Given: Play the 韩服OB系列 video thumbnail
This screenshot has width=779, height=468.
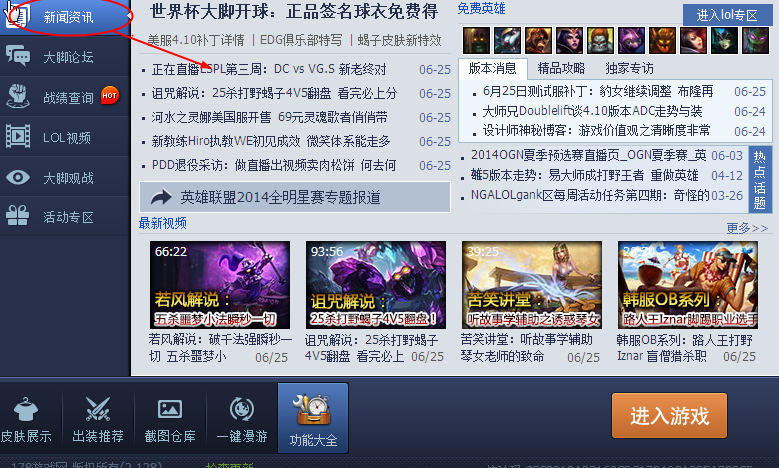Looking at the screenshot, I should click(688, 285).
